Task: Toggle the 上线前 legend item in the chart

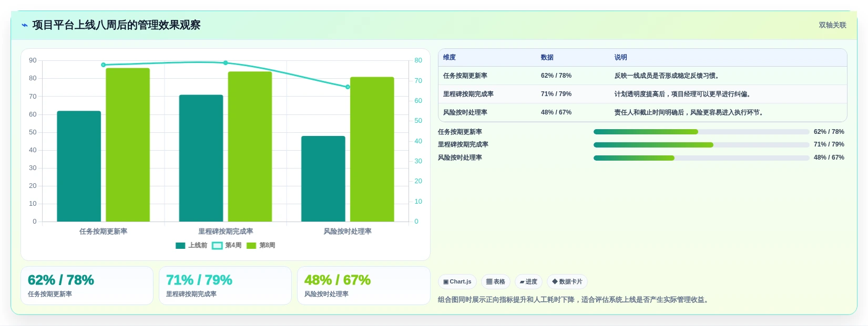Action: point(191,245)
